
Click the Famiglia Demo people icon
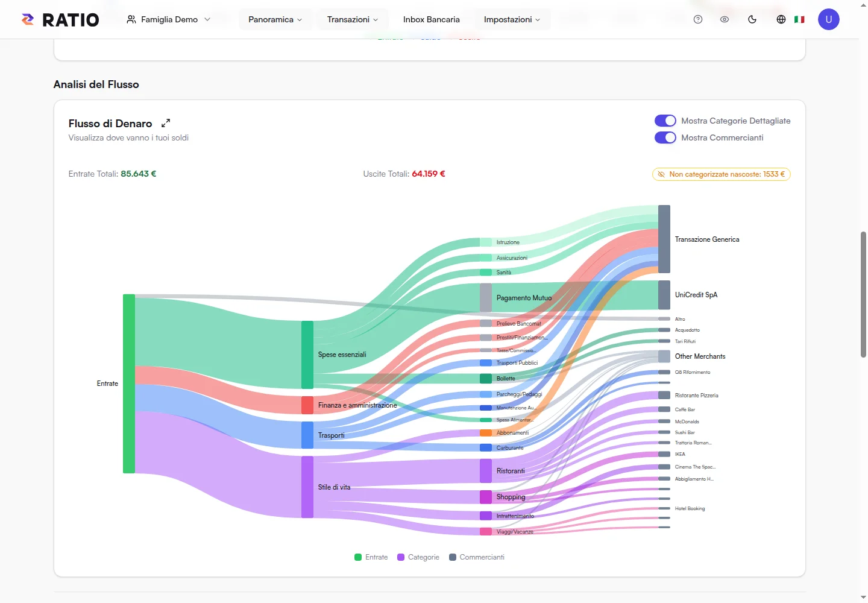tap(131, 19)
